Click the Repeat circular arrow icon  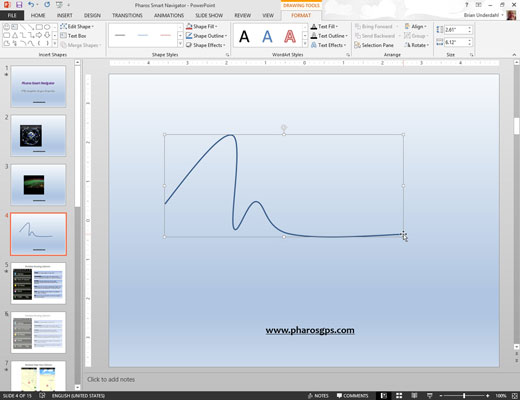[x=47, y=5]
